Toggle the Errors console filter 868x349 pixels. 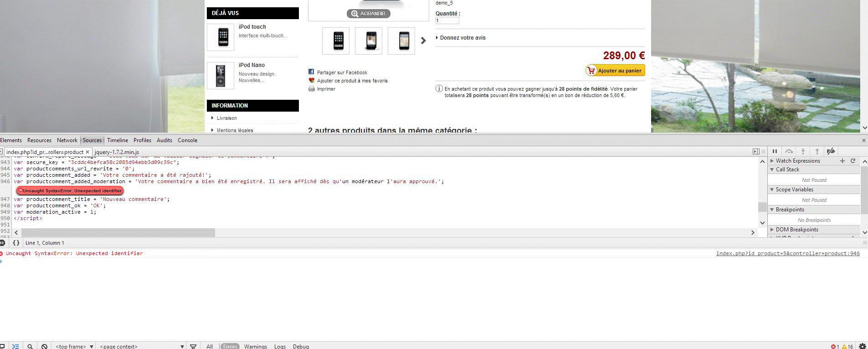(230, 346)
